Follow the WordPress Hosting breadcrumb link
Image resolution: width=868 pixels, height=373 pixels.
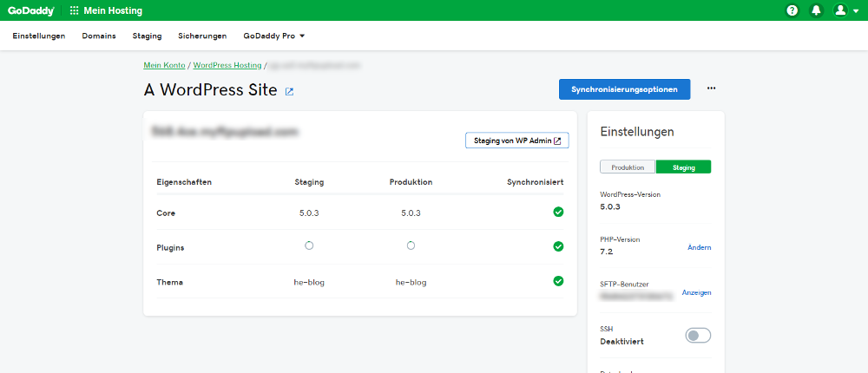coord(227,65)
